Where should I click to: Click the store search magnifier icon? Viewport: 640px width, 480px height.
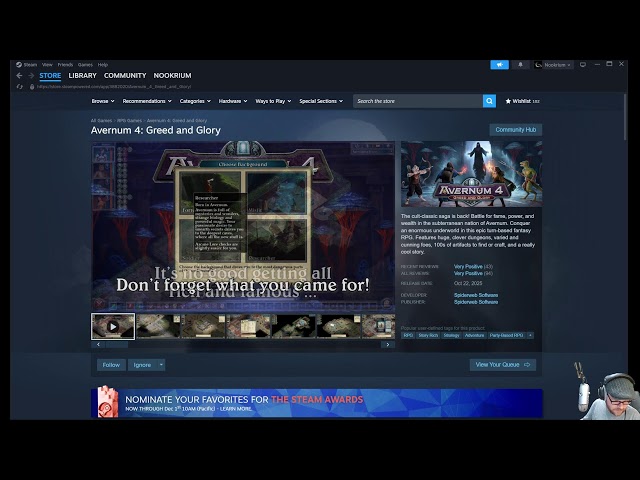(x=489, y=101)
